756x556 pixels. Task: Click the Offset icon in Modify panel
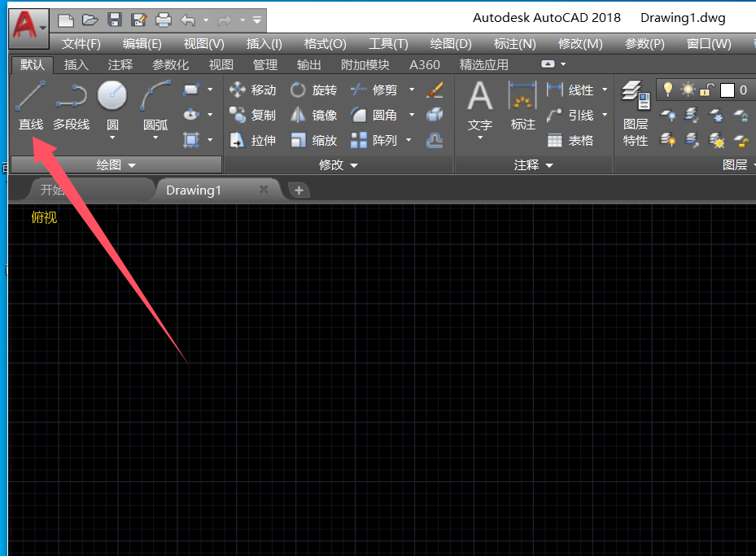point(435,140)
